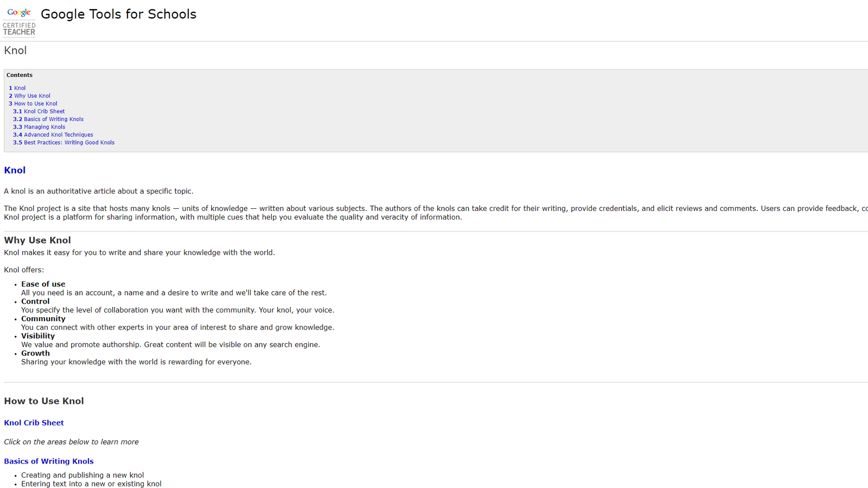The height and width of the screenshot is (488, 868).
Task: Click the 'How to Use Knol' heading
Action: coord(44,401)
